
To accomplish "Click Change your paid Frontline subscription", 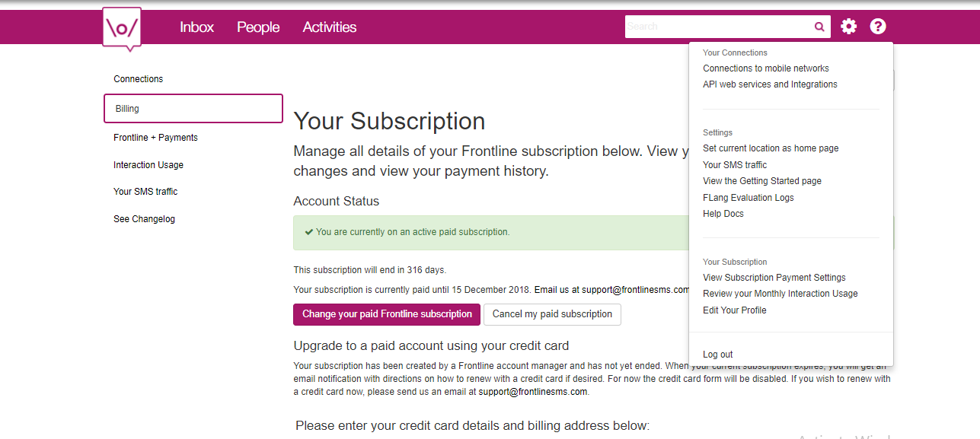I will click(x=387, y=314).
